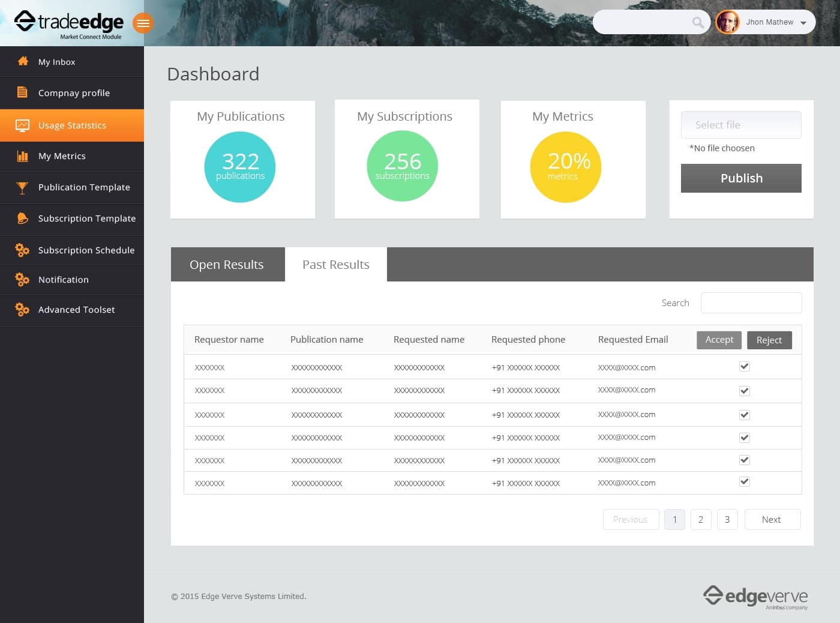Click the orange hamburger menu icon
The width and height of the screenshot is (840, 623).
point(143,23)
